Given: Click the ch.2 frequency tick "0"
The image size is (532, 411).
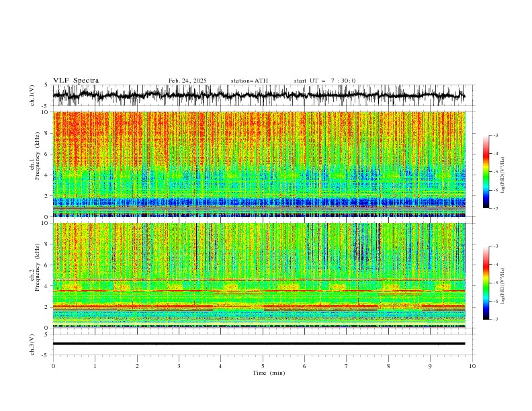Looking at the screenshot, I should [x=48, y=328].
